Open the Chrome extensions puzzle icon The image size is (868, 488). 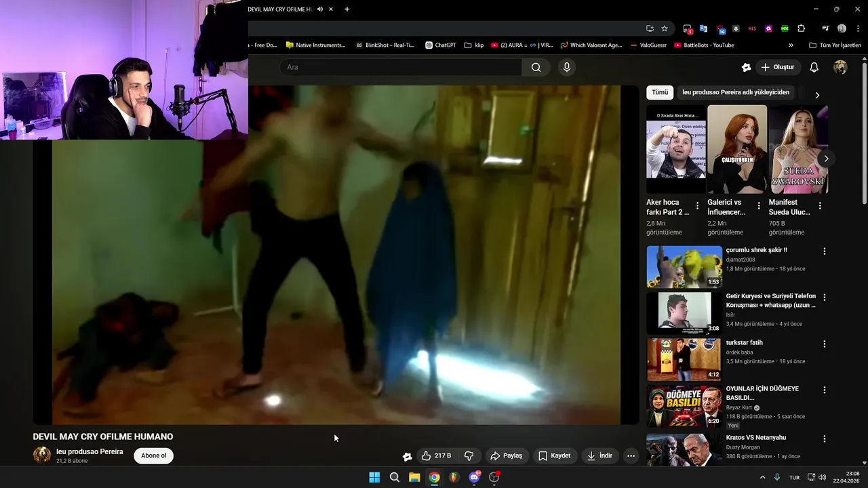point(802,28)
